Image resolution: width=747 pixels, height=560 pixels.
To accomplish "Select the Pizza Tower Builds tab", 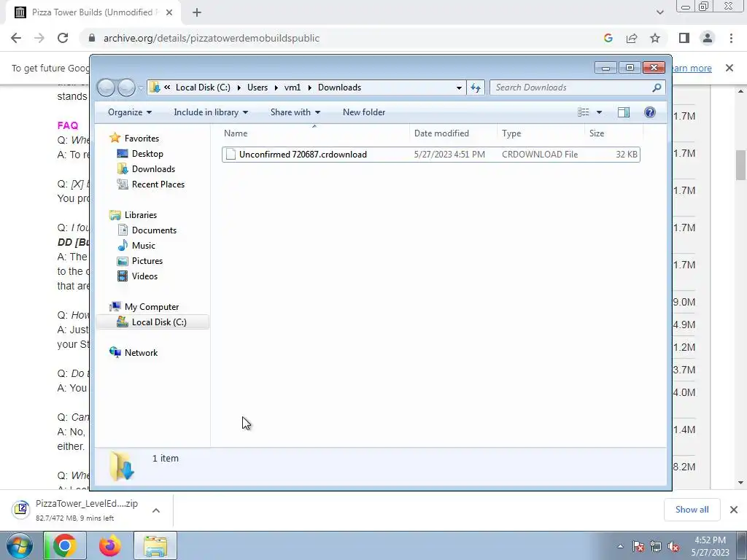I will (x=93, y=12).
